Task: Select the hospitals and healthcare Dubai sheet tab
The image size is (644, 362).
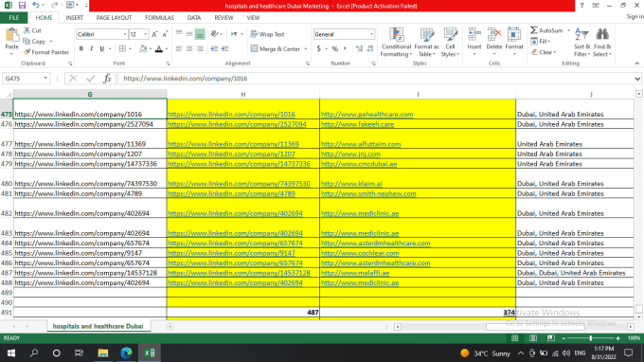Action: point(98,326)
